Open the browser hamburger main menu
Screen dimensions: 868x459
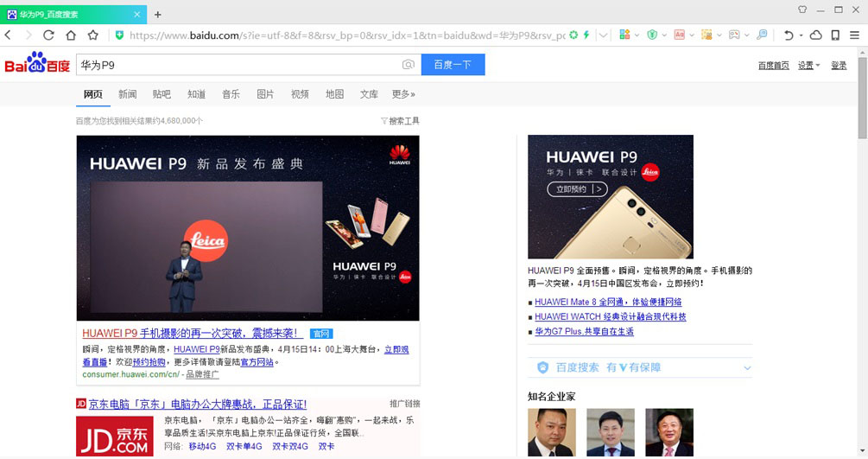[855, 35]
